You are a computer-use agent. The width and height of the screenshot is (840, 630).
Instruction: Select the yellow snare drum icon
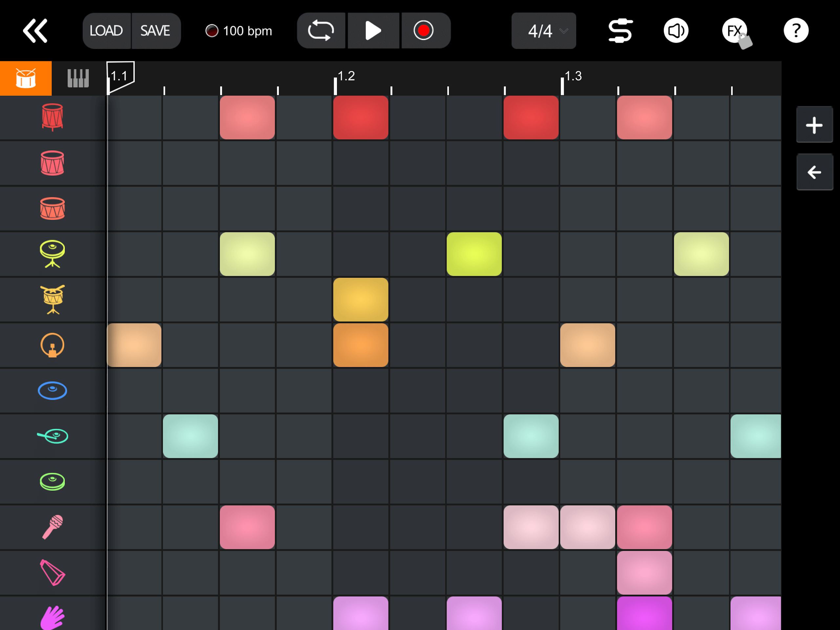pyautogui.click(x=52, y=299)
